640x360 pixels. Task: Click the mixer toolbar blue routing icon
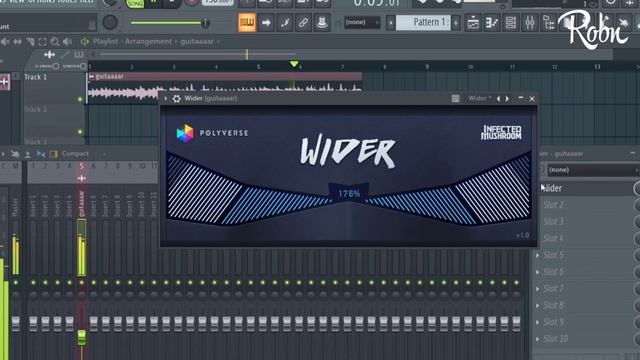click(40, 154)
